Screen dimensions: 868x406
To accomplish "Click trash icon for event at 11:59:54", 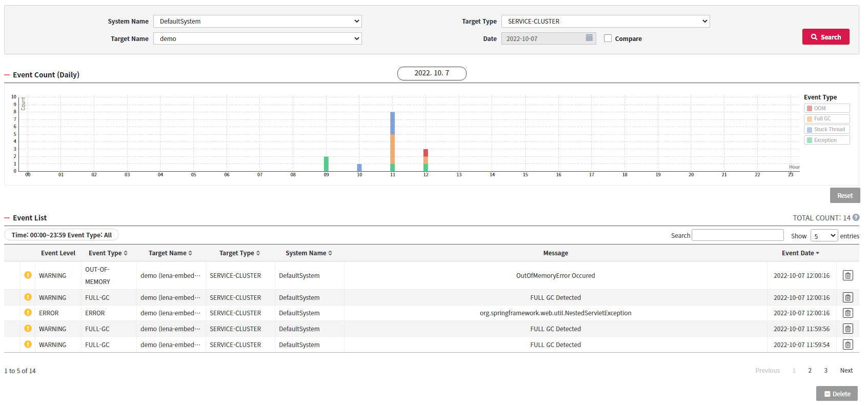I will click(x=847, y=344).
